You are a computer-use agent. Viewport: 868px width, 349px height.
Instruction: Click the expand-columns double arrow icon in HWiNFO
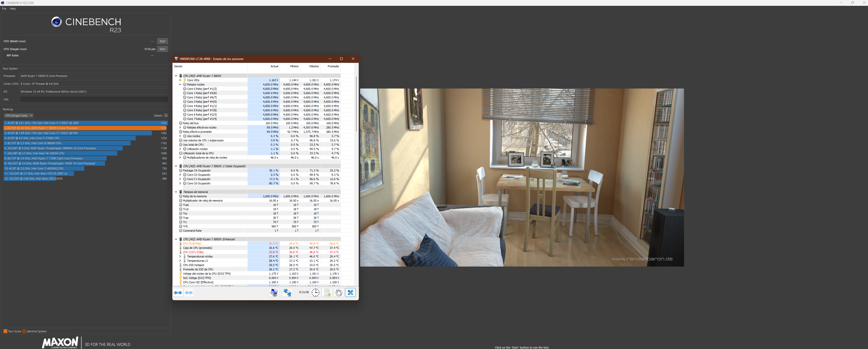(178, 293)
